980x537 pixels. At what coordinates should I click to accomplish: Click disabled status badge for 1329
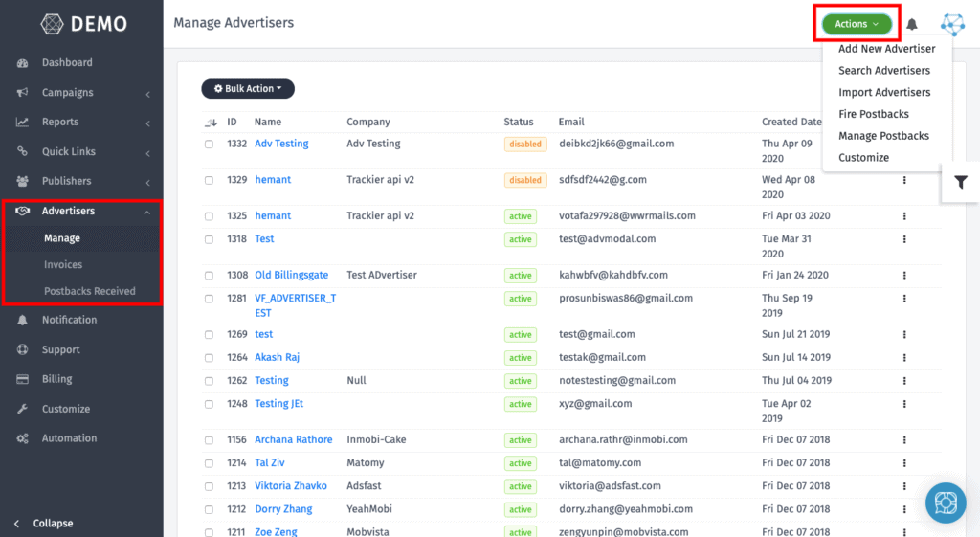(x=525, y=180)
